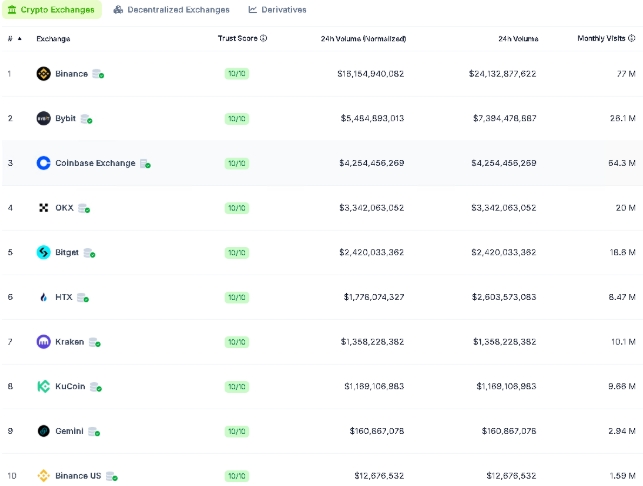
Task: Open the Gemini exchange link
Action: (x=69, y=431)
